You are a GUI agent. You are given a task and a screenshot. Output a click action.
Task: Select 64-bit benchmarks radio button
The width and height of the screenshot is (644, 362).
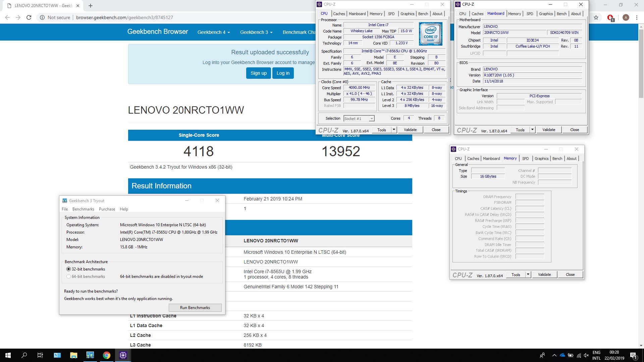click(x=68, y=277)
